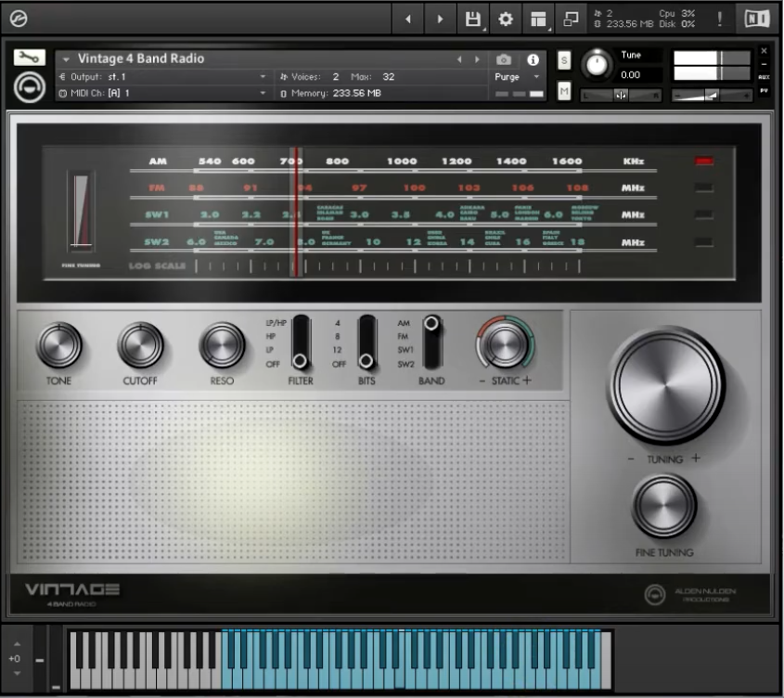
Task: Click the AUX label on the header
Action: click(x=763, y=76)
